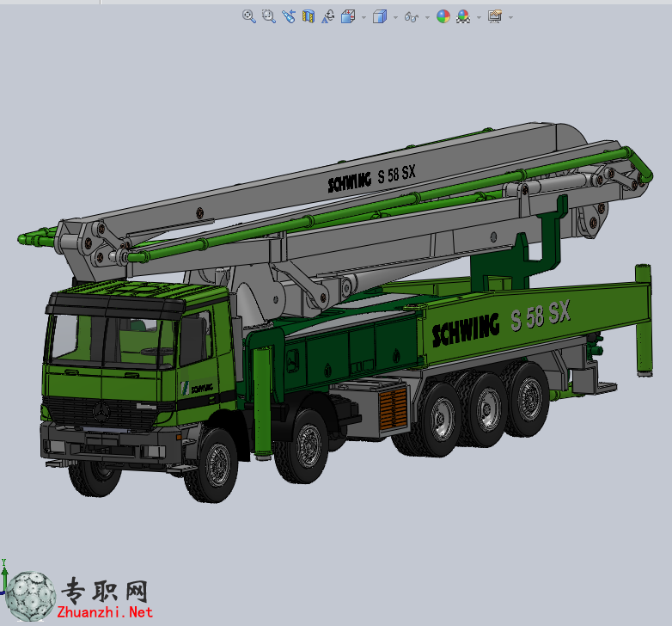Image resolution: width=672 pixels, height=626 pixels.
Task: Select the Mercedes star emblem on grille
Action: pos(101,412)
